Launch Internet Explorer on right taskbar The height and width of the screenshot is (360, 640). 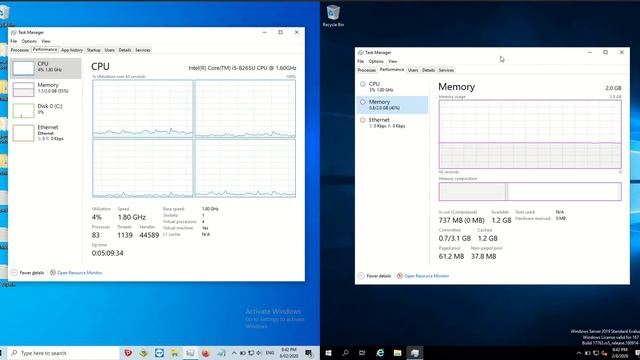click(380, 353)
